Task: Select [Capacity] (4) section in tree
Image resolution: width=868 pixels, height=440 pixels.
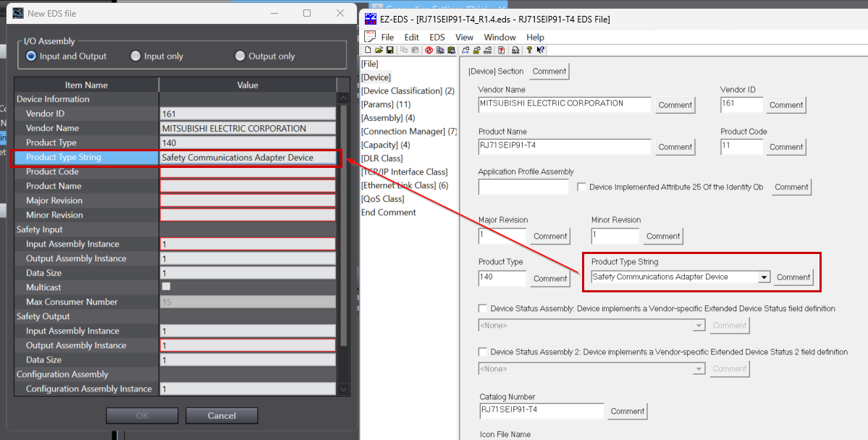Action: point(385,145)
